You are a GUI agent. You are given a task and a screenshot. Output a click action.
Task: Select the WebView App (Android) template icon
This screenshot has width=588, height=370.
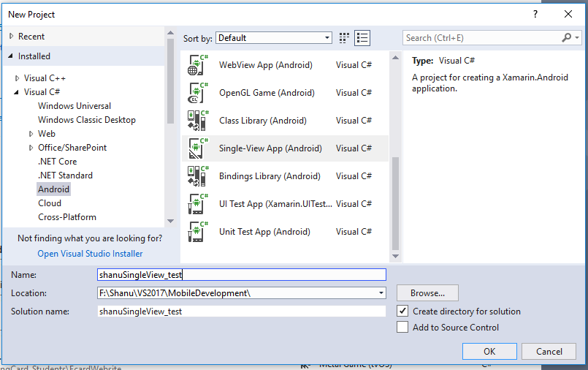pos(198,65)
